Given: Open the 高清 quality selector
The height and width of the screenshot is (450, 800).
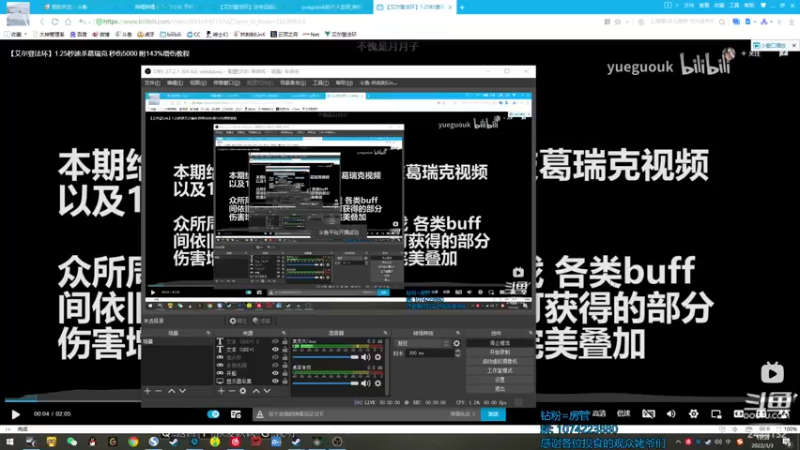Looking at the screenshot, I should (x=599, y=414).
